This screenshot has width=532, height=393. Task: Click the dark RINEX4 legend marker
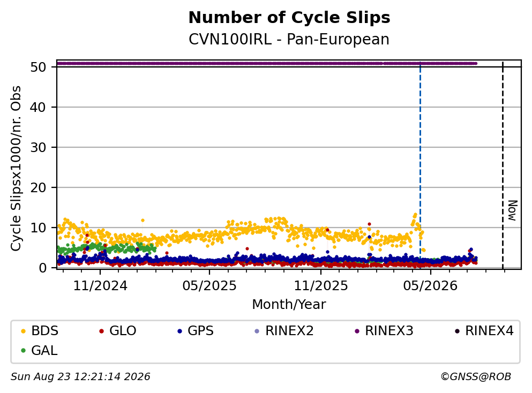click(457, 331)
